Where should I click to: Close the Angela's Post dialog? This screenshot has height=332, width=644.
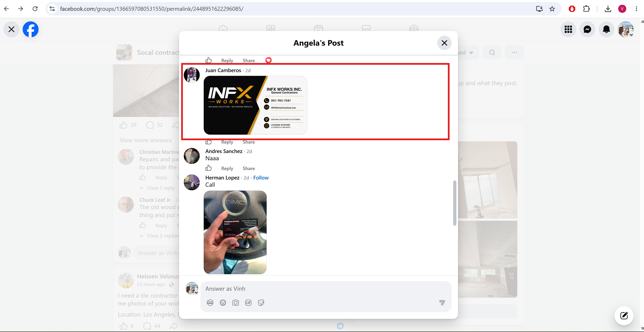click(444, 43)
